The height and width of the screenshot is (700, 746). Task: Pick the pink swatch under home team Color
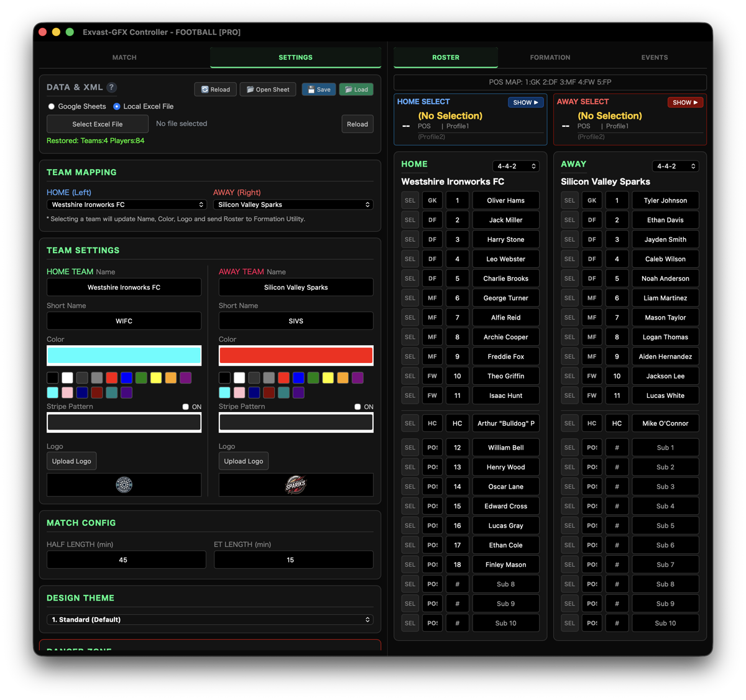tap(67, 392)
